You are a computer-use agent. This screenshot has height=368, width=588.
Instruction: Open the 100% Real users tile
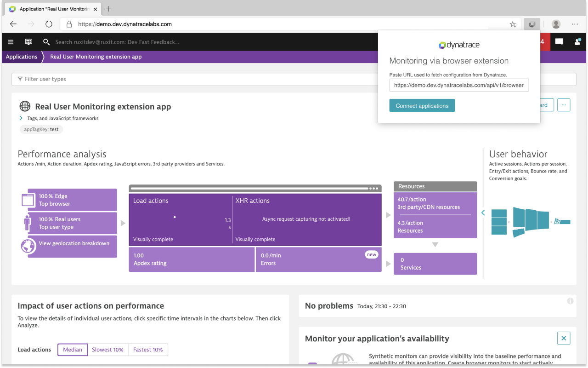point(72,223)
